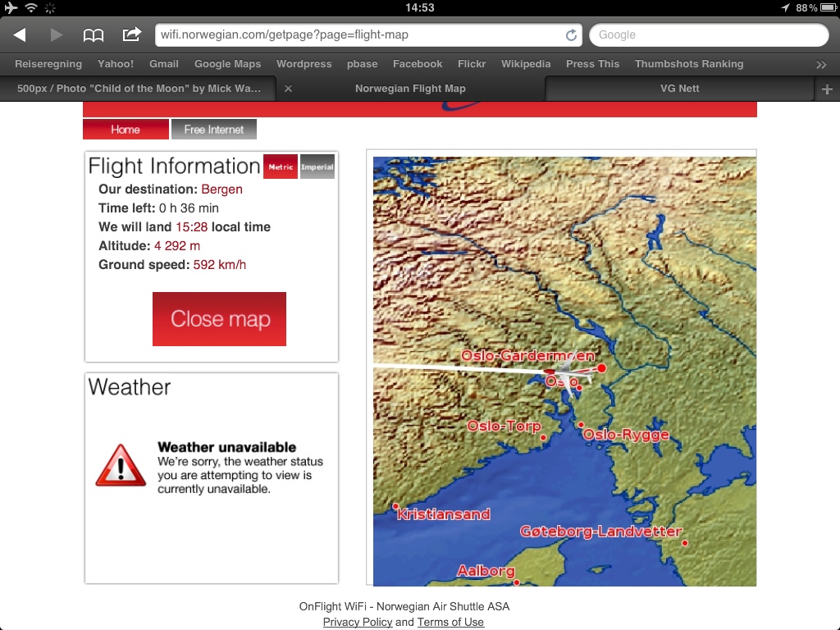Tap the Google search field
Viewport: 840px width, 630px height.
click(709, 35)
